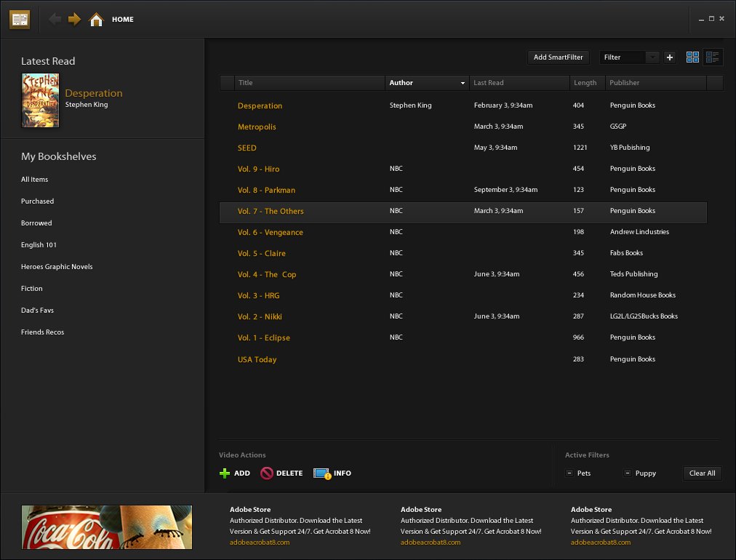Go forward with the right arrow
This screenshot has height=560, width=736.
point(74,20)
